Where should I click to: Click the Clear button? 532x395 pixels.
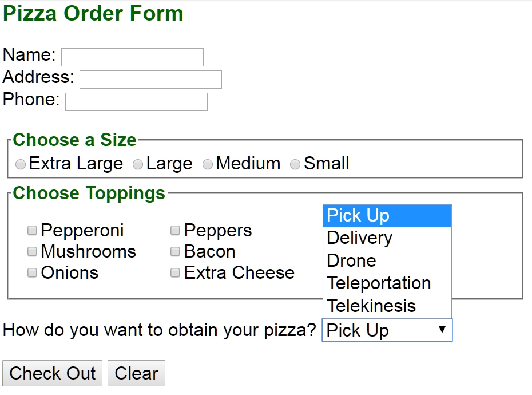pos(136,373)
